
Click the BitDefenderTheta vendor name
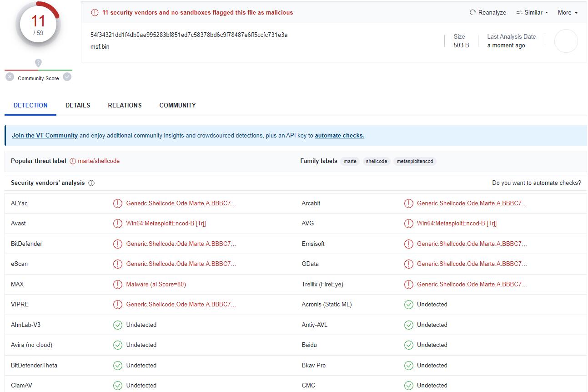(34, 366)
